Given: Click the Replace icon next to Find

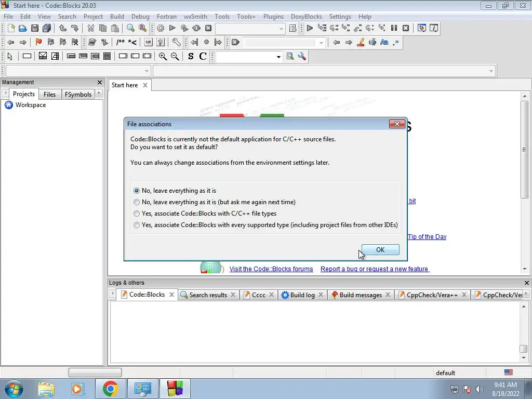Looking at the screenshot, I should pos(142,28).
